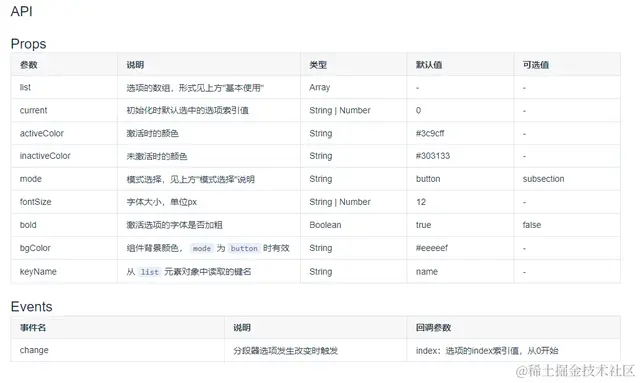Click the '未激活时的颜色' description
The width and height of the screenshot is (640, 383).
157,156
